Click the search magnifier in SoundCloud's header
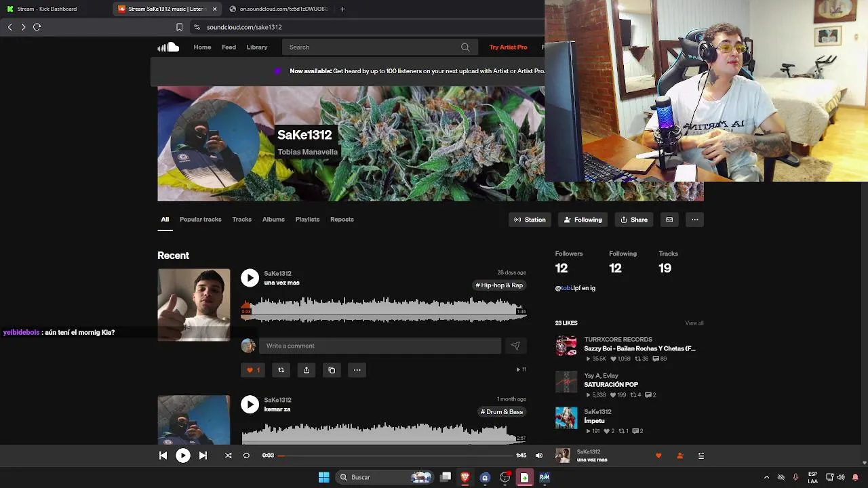 [465, 47]
